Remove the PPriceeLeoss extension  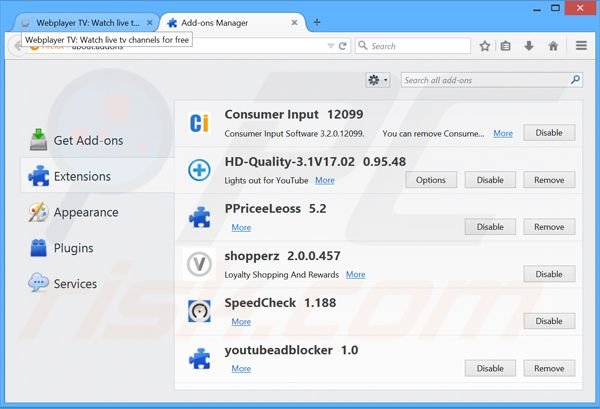tap(549, 227)
